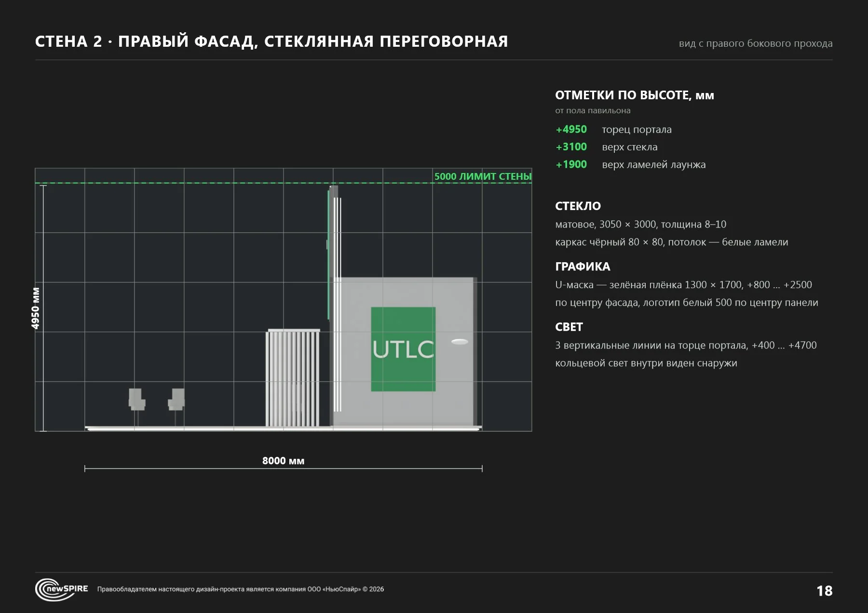
Task: Select the green value '+1900'
Action: click(x=571, y=164)
